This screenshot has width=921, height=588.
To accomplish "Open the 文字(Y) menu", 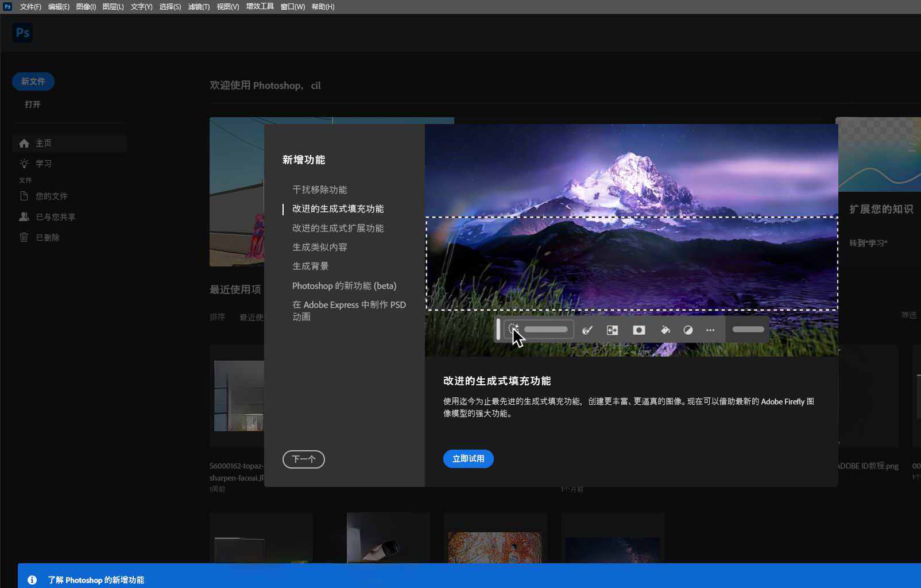I will click(x=141, y=7).
